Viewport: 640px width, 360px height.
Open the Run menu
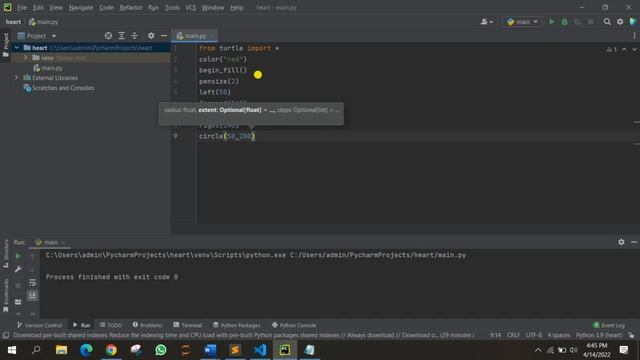[x=153, y=7]
